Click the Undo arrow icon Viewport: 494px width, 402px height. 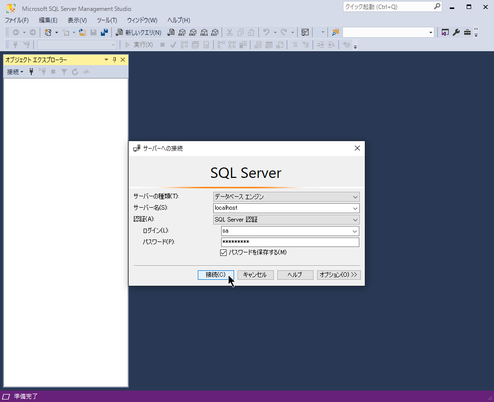(x=266, y=32)
